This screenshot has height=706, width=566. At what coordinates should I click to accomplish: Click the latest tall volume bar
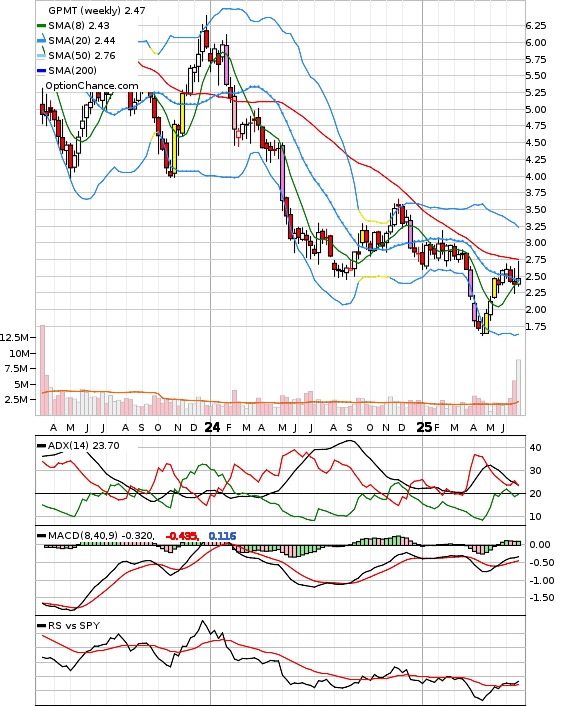pyautogui.click(x=519, y=387)
